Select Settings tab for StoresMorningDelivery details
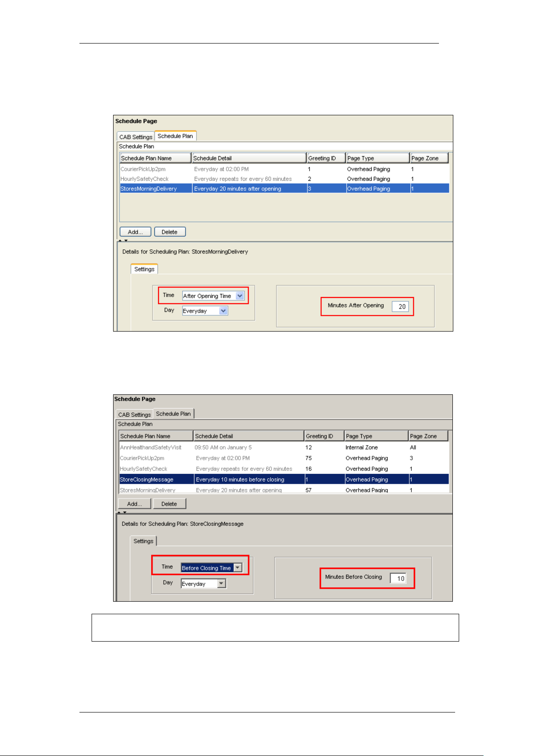The width and height of the screenshot is (535, 756). coord(144,269)
